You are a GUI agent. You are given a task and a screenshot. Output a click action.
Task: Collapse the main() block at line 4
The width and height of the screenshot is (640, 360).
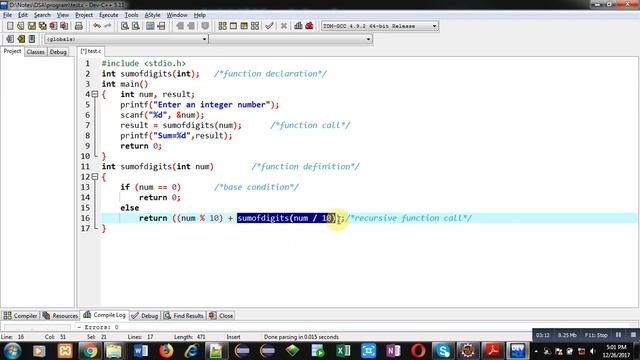(x=95, y=94)
